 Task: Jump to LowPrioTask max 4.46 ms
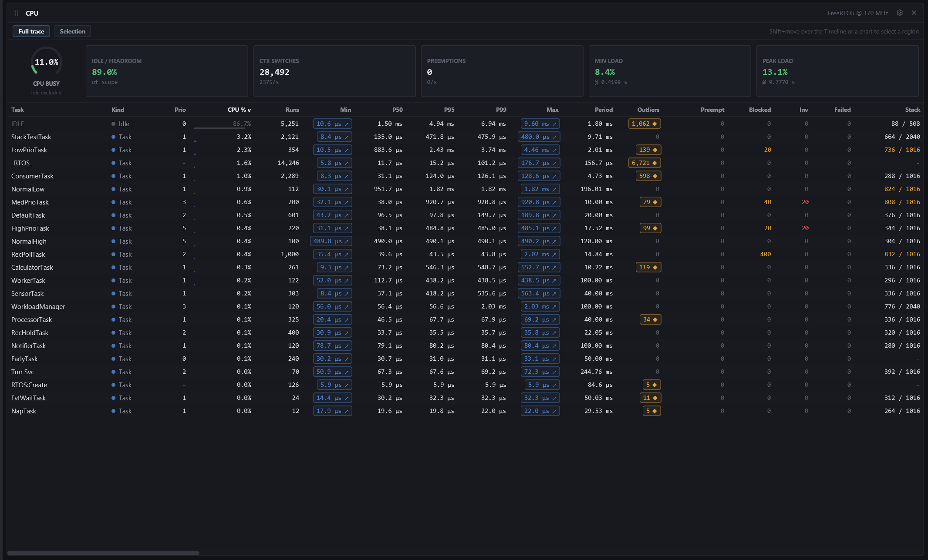[540, 150]
